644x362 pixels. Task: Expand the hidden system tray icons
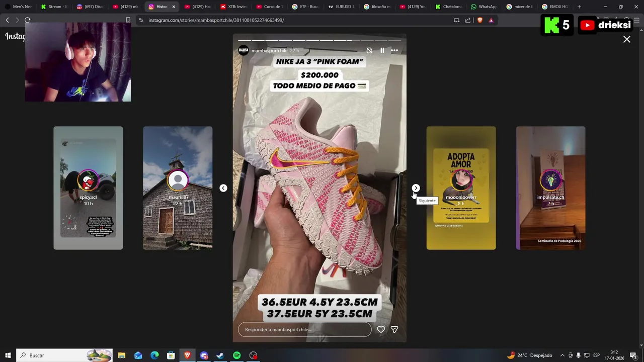[x=562, y=355]
